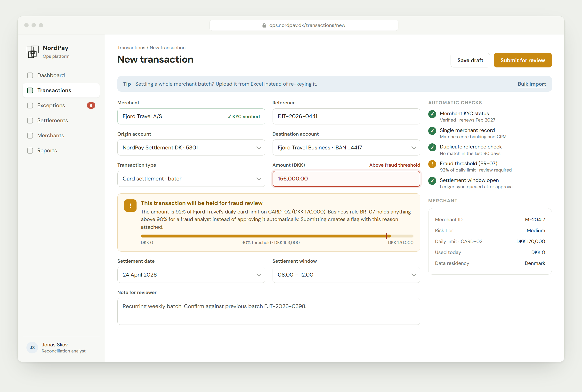The height and width of the screenshot is (392, 582).
Task: Click the Amount (DKK) input field
Action: click(x=346, y=179)
